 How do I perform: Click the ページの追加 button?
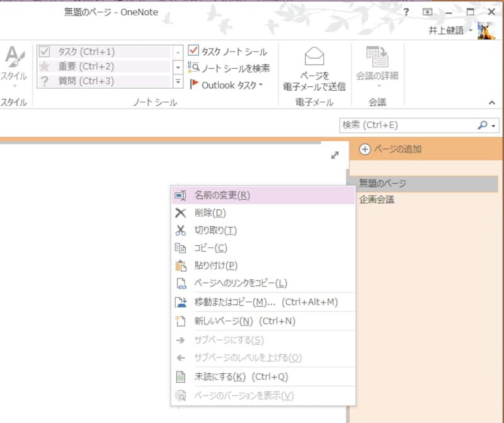pyautogui.click(x=390, y=149)
